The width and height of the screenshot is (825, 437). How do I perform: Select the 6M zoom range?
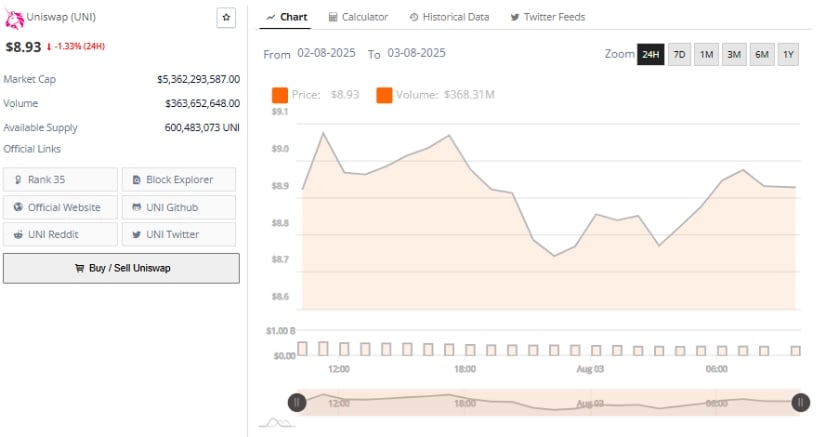(x=762, y=54)
